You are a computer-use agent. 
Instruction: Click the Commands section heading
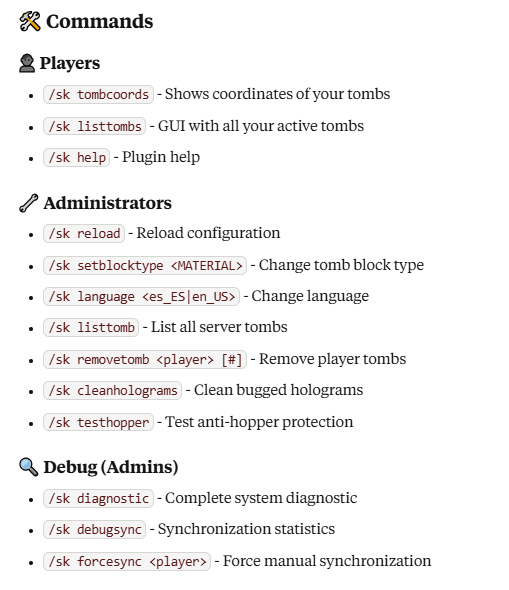[100, 21]
